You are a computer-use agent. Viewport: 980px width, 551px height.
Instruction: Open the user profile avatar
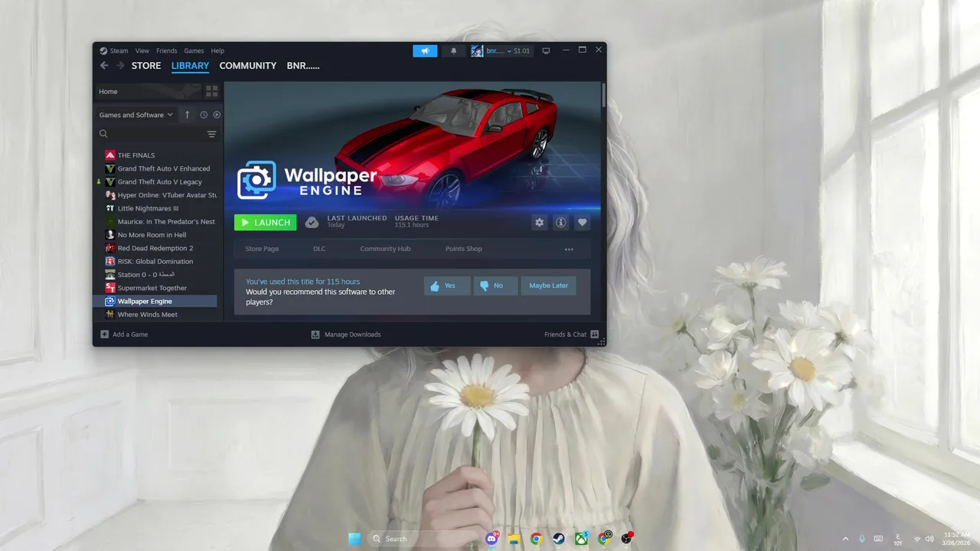coord(477,51)
